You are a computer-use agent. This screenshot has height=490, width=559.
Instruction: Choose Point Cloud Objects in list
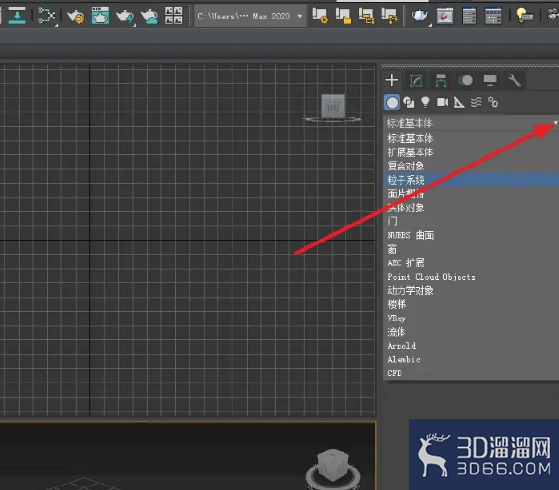click(471, 277)
